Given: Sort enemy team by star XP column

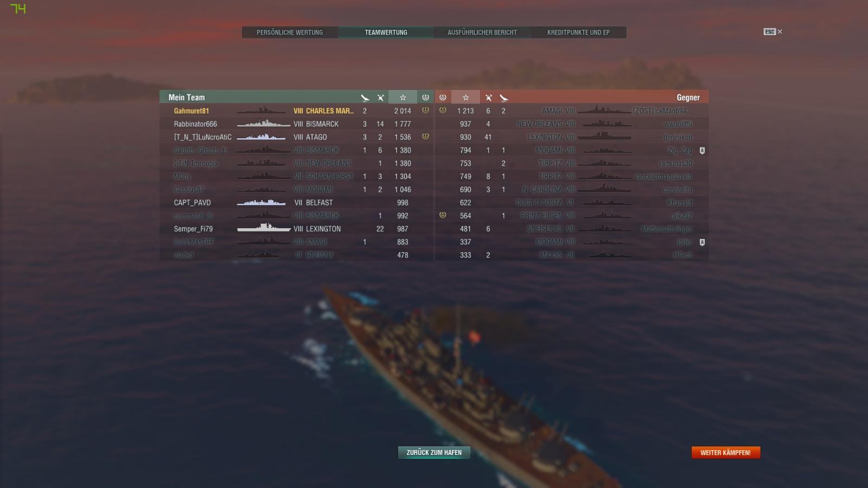Looking at the screenshot, I should point(465,98).
